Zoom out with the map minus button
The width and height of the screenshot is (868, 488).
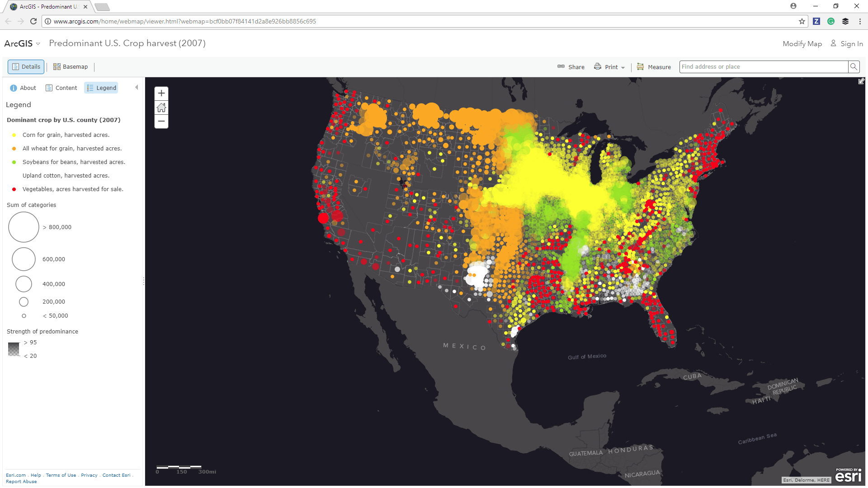coord(161,121)
